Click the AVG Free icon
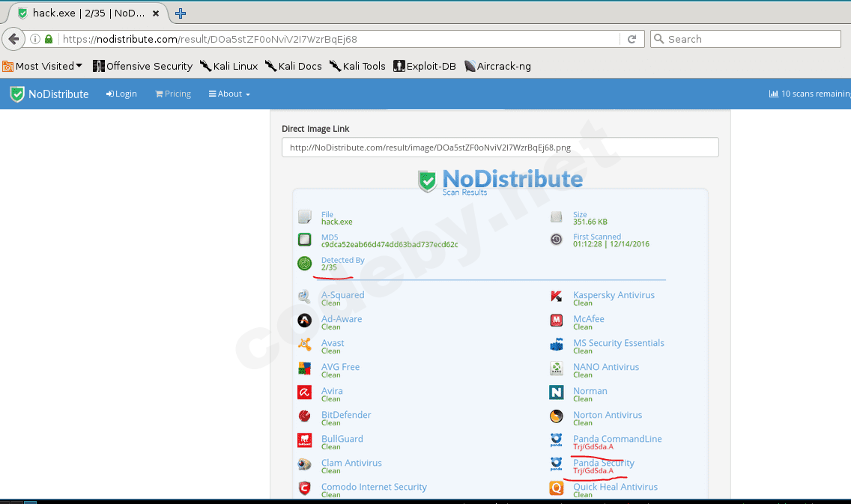 click(x=304, y=369)
